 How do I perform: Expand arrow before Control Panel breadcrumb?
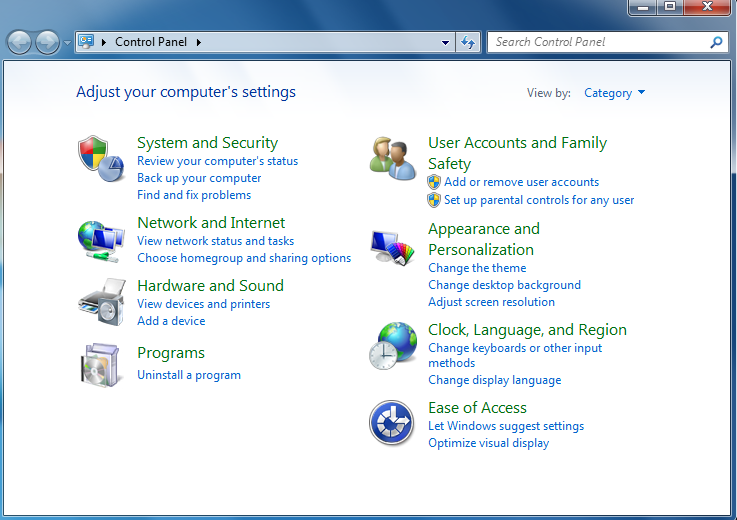pos(104,42)
